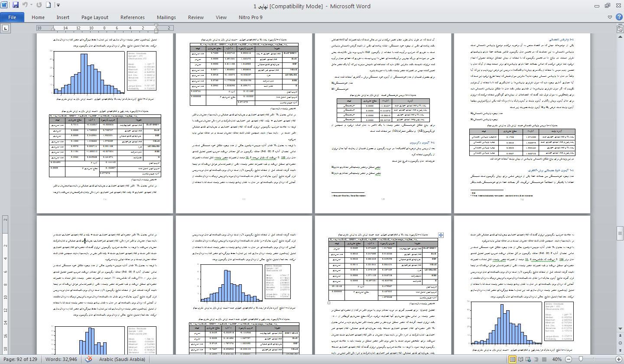Open Microsoft Word Help question mark
This screenshot has width=624, height=364.
pos(618,17)
